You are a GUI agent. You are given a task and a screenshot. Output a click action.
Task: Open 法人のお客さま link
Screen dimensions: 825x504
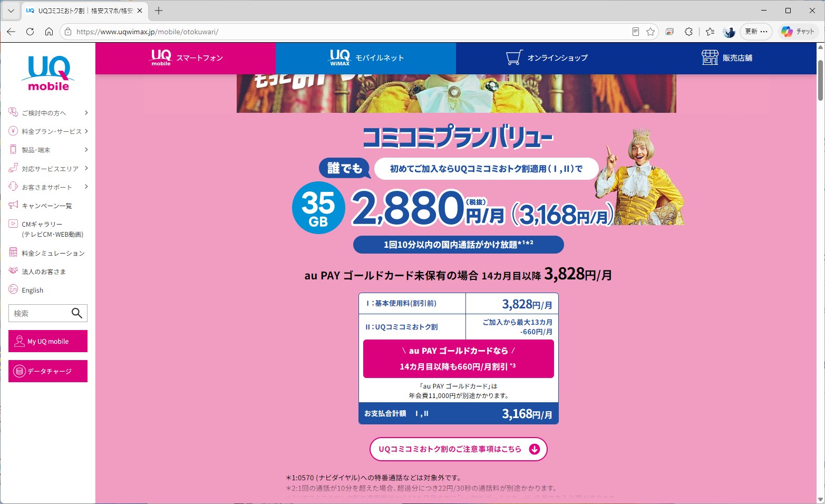[44, 272]
